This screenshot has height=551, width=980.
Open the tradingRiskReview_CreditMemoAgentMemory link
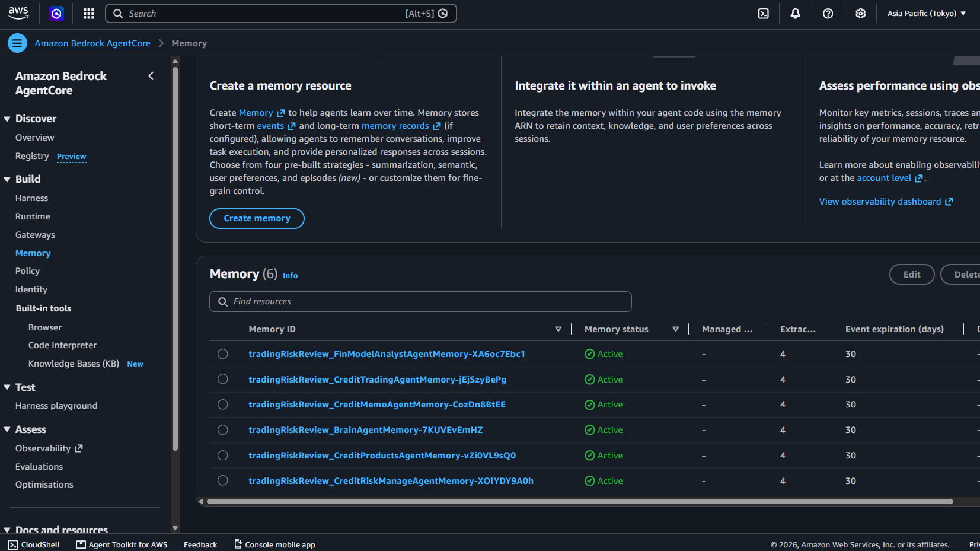tap(377, 405)
